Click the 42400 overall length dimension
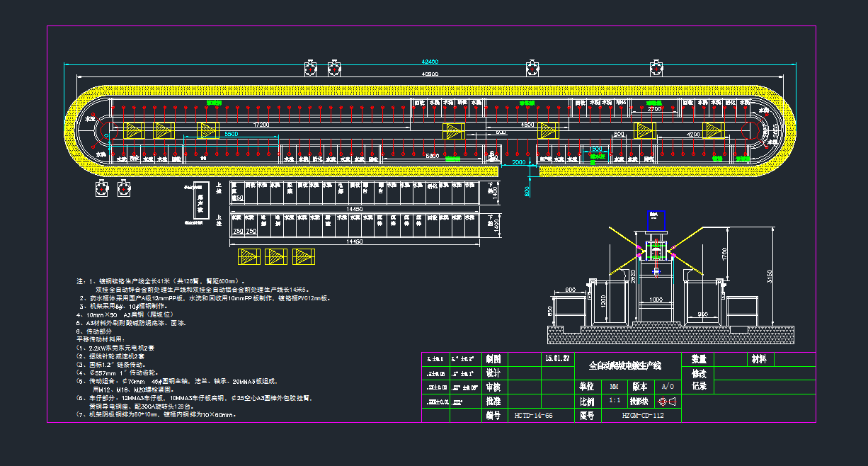 click(x=430, y=62)
